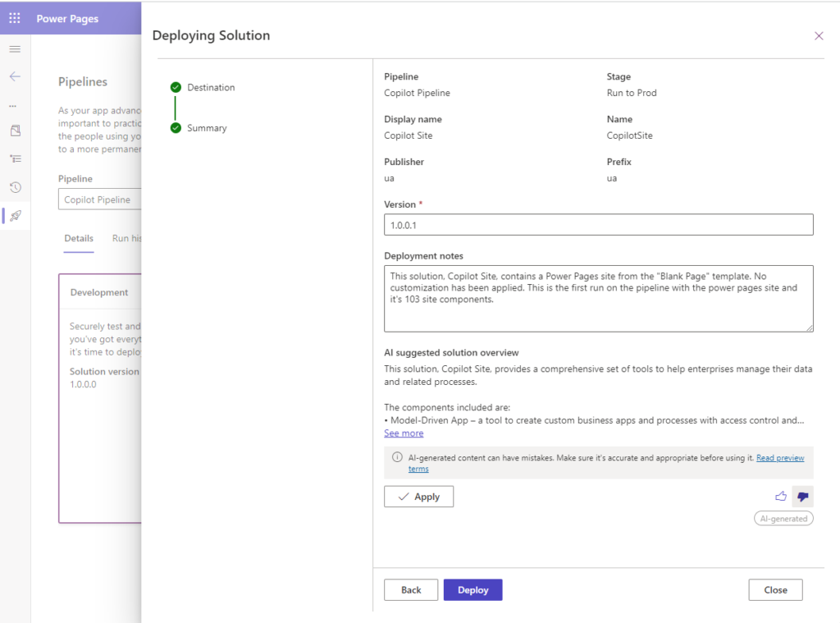Open the Read preview terms link

point(780,458)
